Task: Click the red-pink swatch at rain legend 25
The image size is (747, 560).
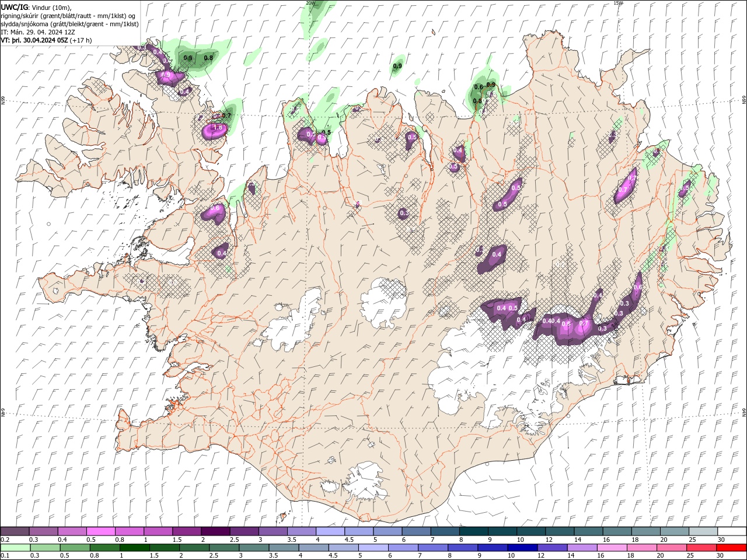Action: click(701, 548)
